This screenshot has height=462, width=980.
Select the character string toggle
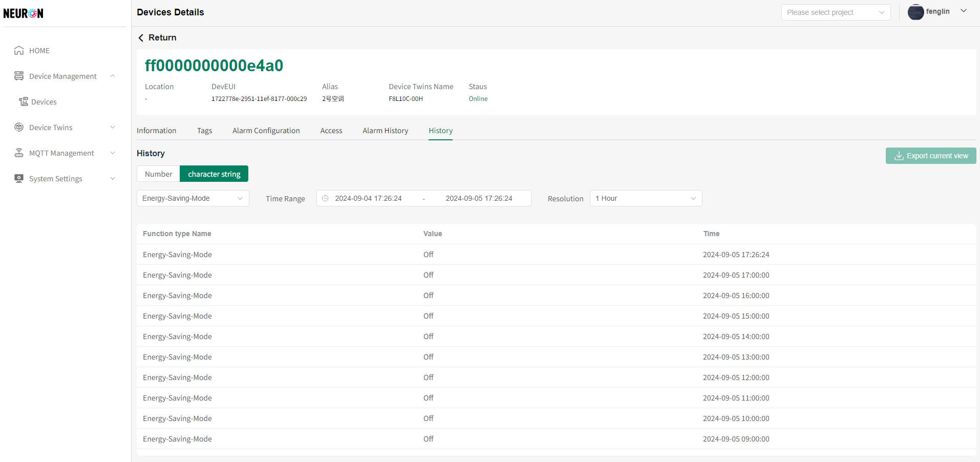pos(214,174)
